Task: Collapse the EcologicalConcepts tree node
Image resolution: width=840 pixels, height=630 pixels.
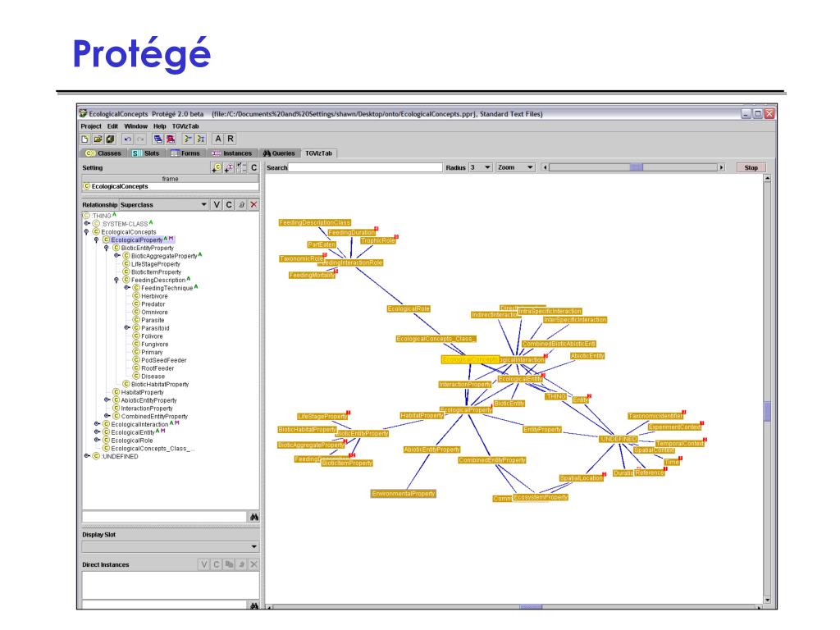Action: point(87,232)
